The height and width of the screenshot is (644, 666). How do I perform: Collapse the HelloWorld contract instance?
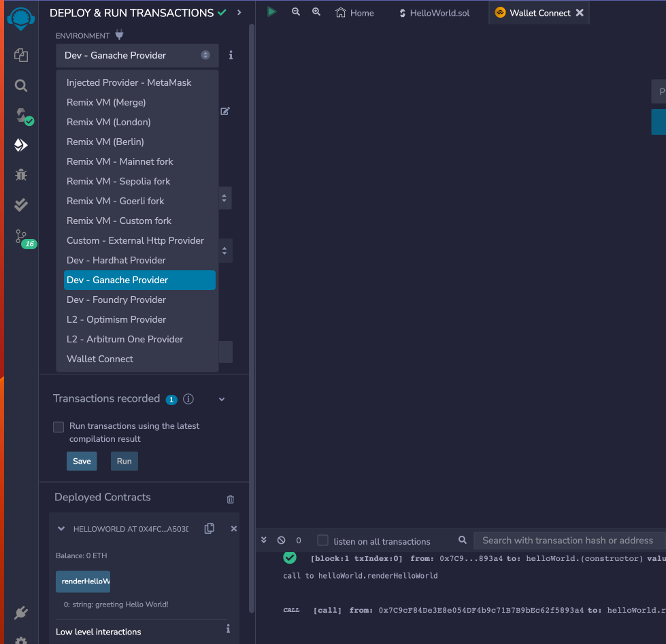coord(61,529)
